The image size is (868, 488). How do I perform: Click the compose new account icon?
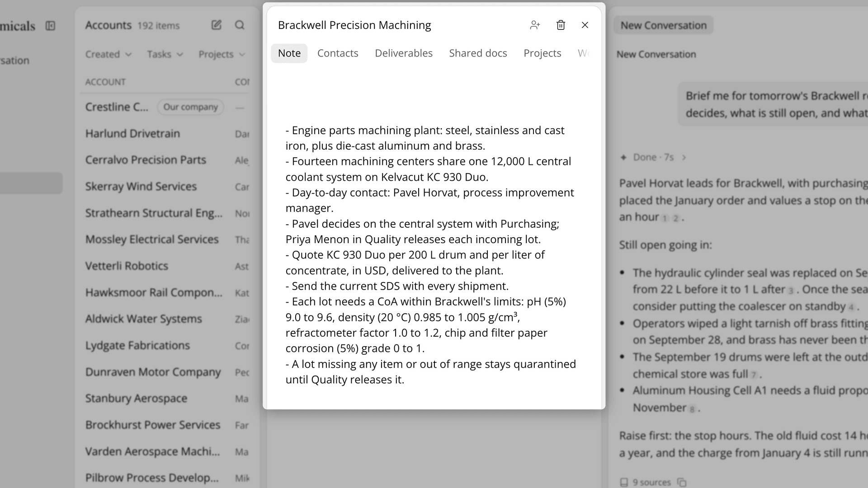point(217,25)
